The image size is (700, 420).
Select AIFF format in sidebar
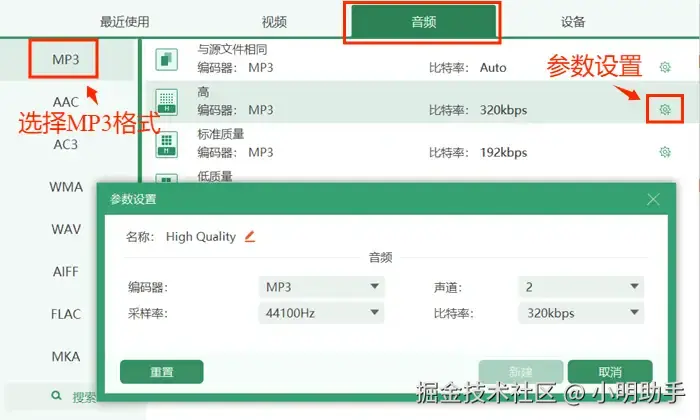point(66,271)
